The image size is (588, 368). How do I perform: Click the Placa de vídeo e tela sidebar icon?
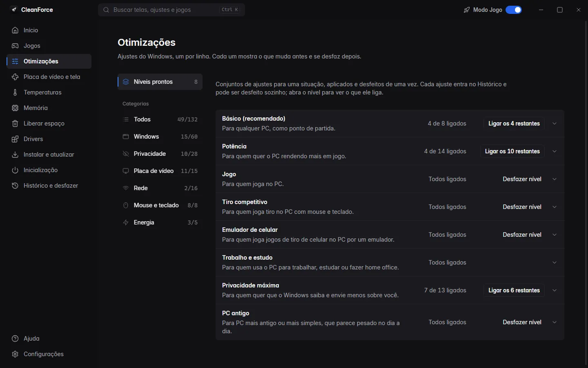pos(15,77)
